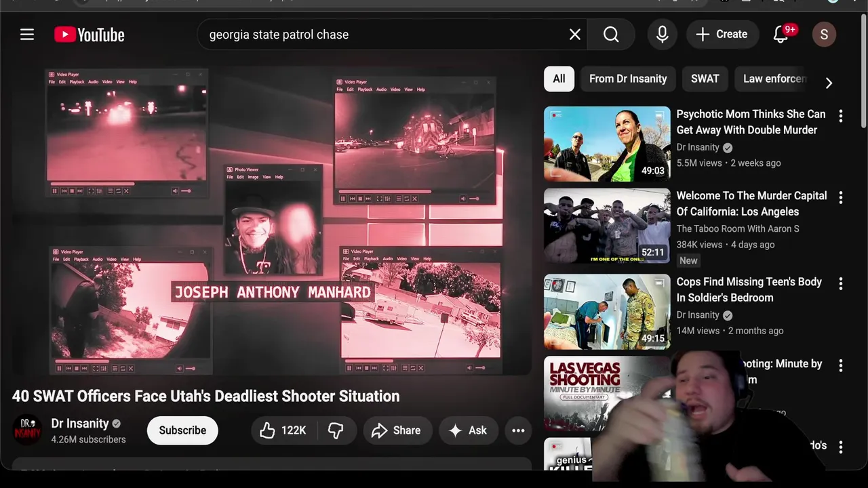868x488 pixels.
Task: Open the YouTube guide hamburger menu
Action: [x=27, y=35]
